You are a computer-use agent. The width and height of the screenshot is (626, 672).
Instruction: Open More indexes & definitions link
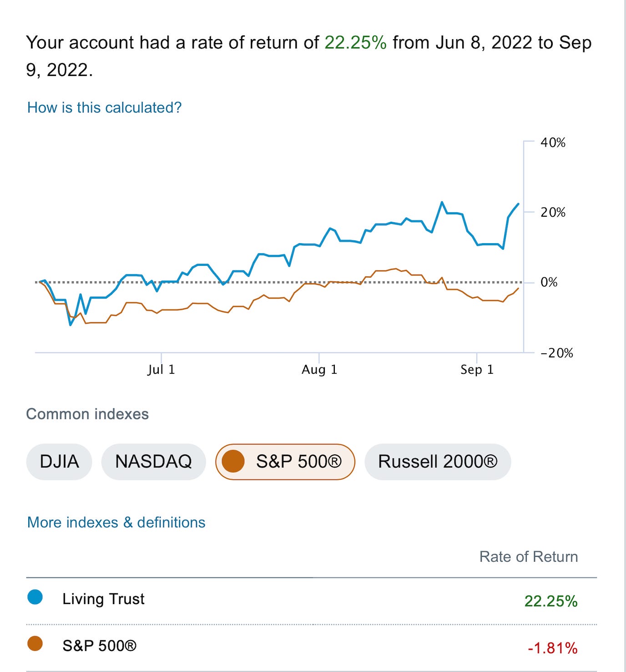116,522
